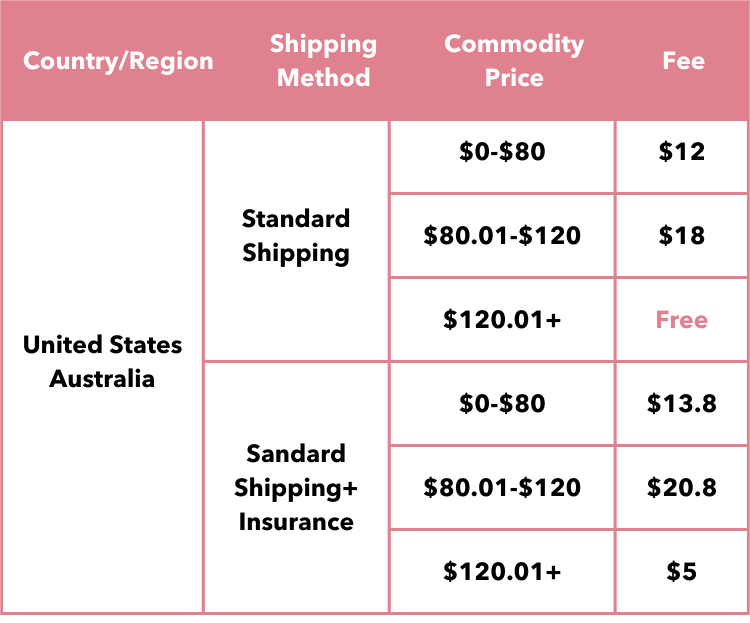Click the $18 fee cell
750x623 pixels.
pyautogui.click(x=682, y=235)
